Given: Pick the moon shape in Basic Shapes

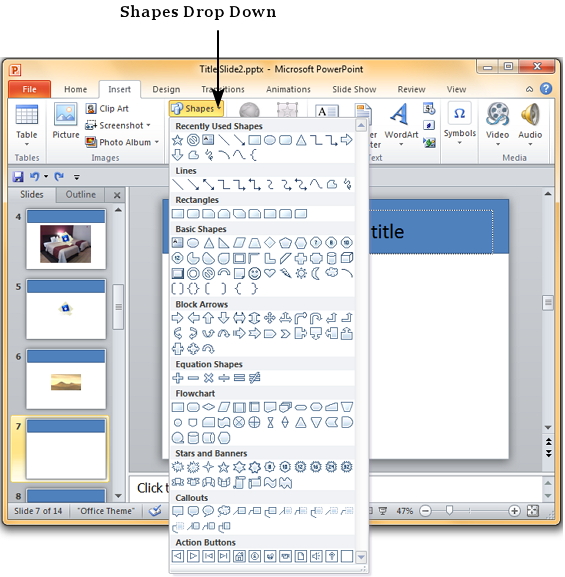Looking at the screenshot, I should tap(316, 273).
